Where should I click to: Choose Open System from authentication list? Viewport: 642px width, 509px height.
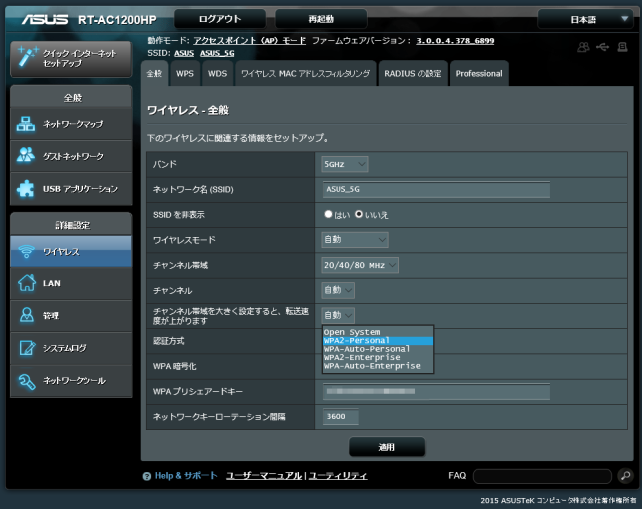(378, 332)
